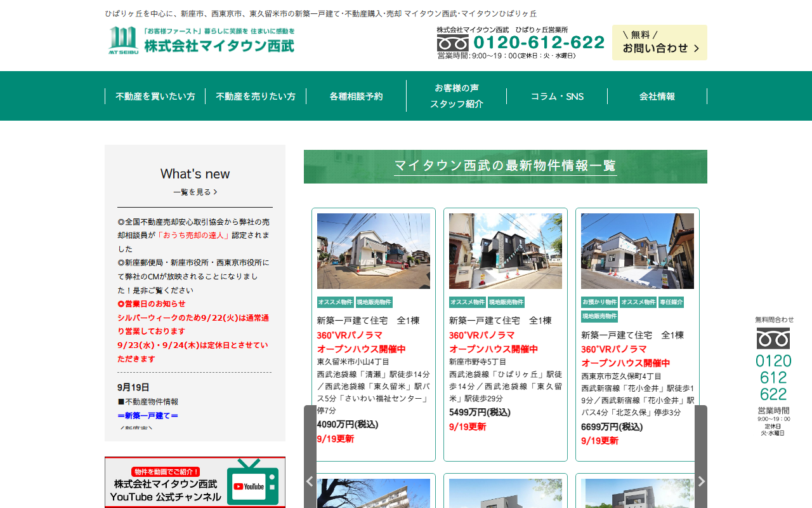Viewport: 812px width, 508px height.
Task: Click the 一覧を見る link under What's new
Action: [195, 192]
